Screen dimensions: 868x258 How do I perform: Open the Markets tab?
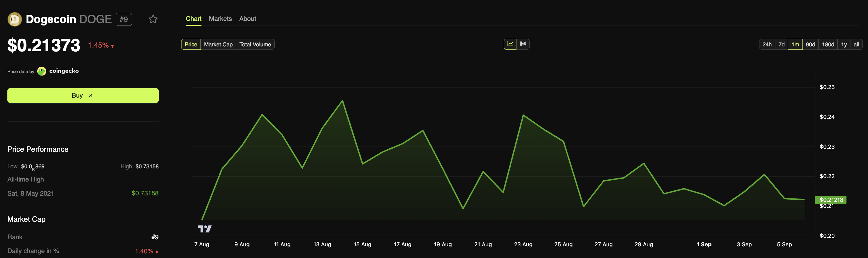220,19
